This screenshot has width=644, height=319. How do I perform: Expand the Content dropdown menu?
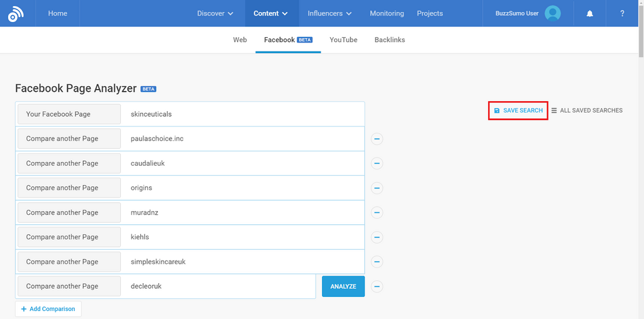[x=270, y=13]
